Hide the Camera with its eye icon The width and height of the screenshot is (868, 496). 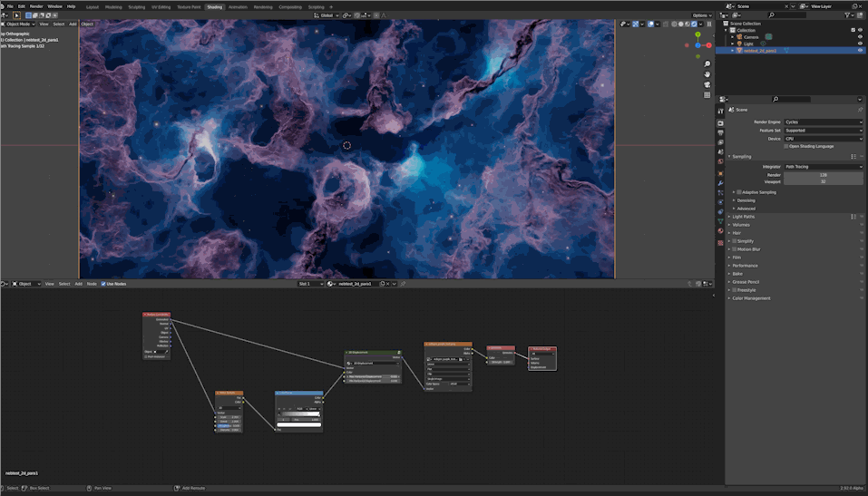click(x=860, y=36)
